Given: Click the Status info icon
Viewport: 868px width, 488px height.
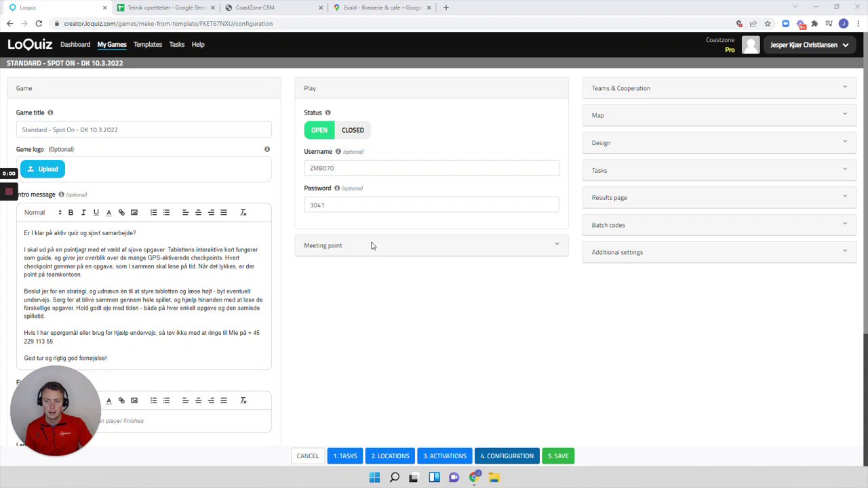Looking at the screenshot, I should [328, 113].
